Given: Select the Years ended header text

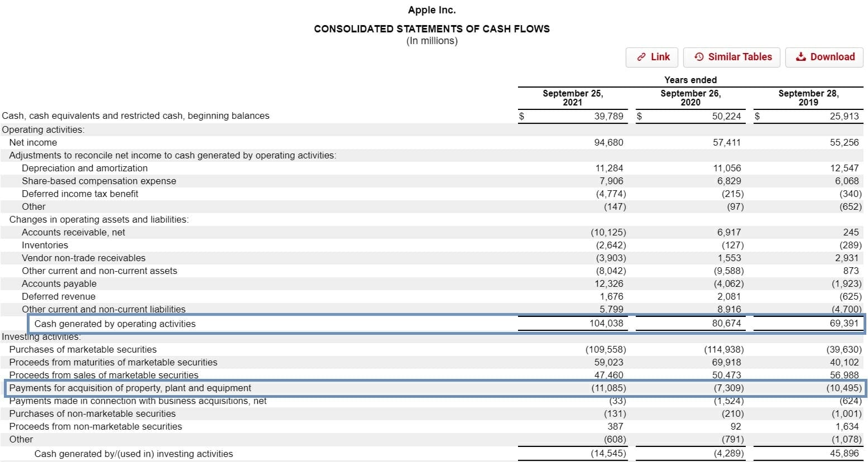Looking at the screenshot, I should pyautogui.click(x=690, y=80).
